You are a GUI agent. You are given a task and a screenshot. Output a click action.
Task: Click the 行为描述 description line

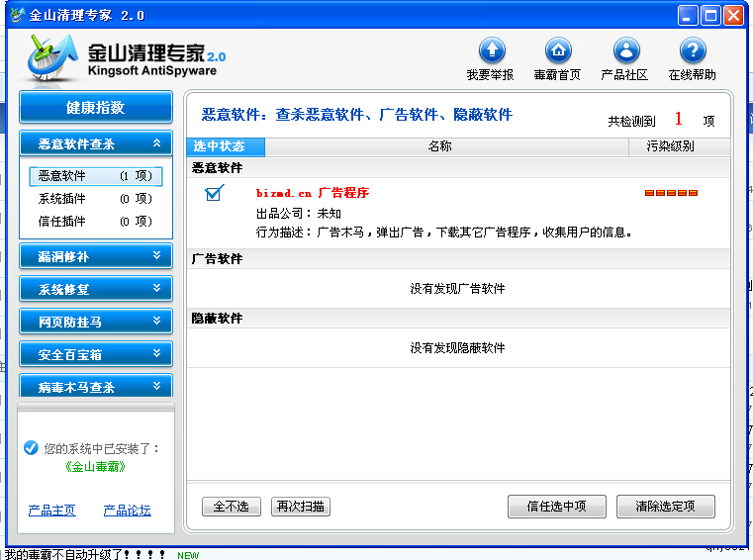[x=443, y=233]
